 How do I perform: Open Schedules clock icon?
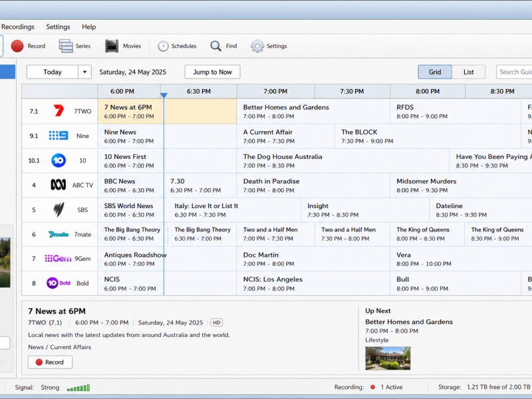[x=163, y=46]
